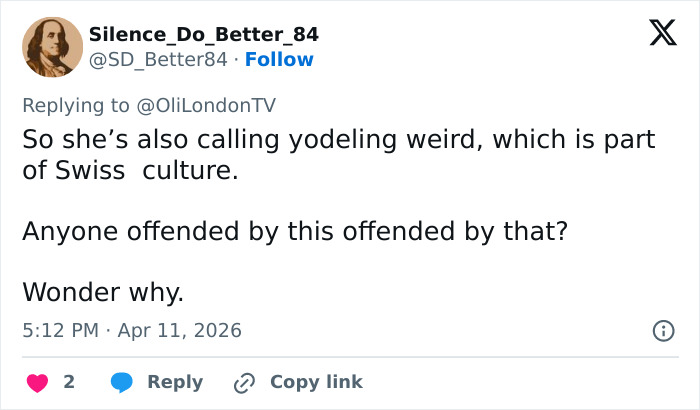The image size is (700, 410).
Task: Click the blue reply speech bubble icon
Action: click(123, 382)
